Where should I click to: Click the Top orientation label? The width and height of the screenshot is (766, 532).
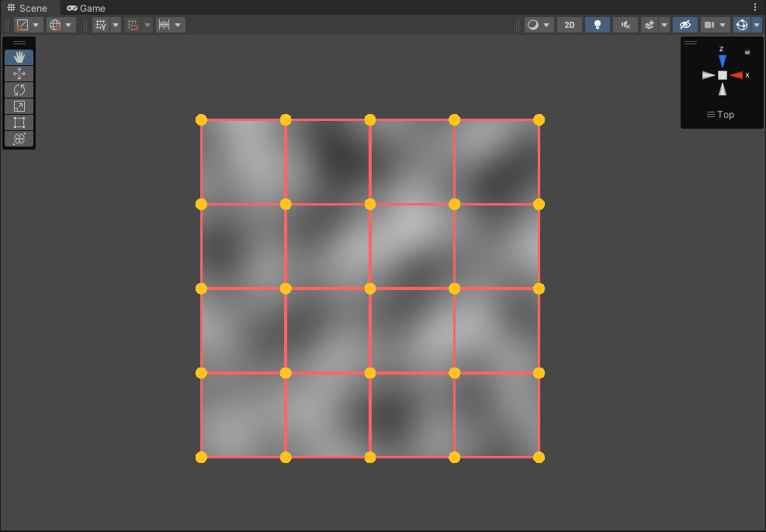tap(720, 114)
